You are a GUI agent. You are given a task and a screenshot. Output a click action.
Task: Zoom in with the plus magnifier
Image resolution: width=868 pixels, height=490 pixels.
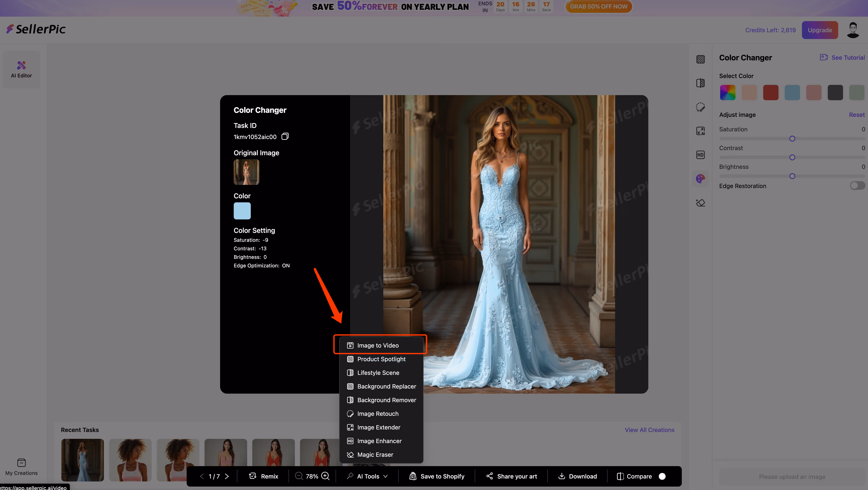(325, 476)
